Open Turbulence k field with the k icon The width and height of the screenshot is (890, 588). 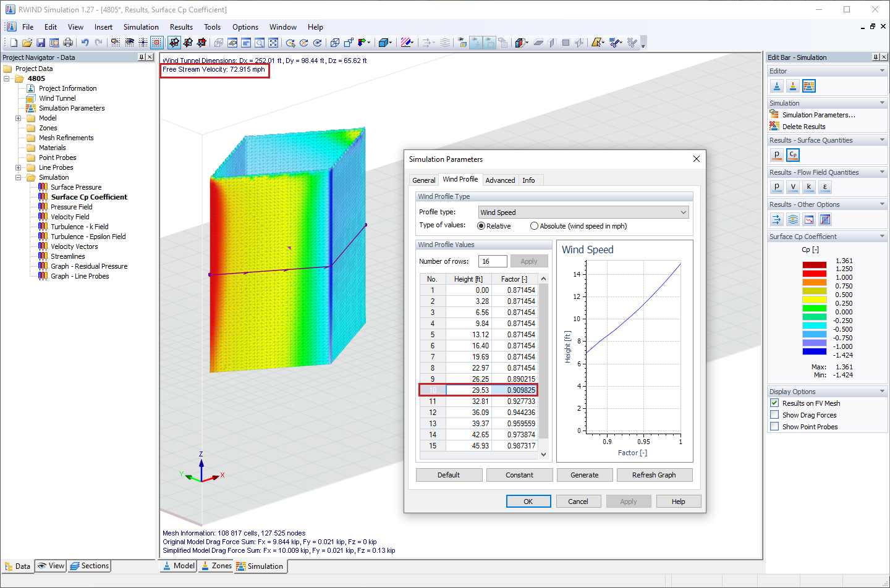point(808,187)
